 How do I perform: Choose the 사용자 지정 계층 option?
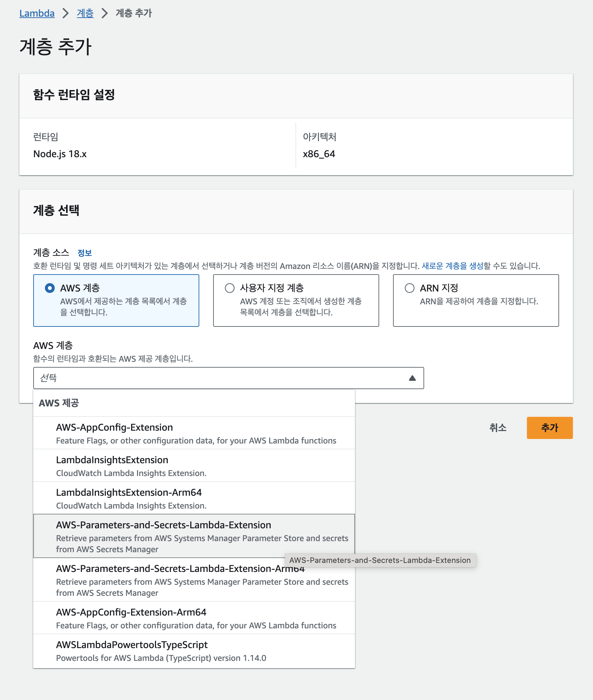point(229,288)
